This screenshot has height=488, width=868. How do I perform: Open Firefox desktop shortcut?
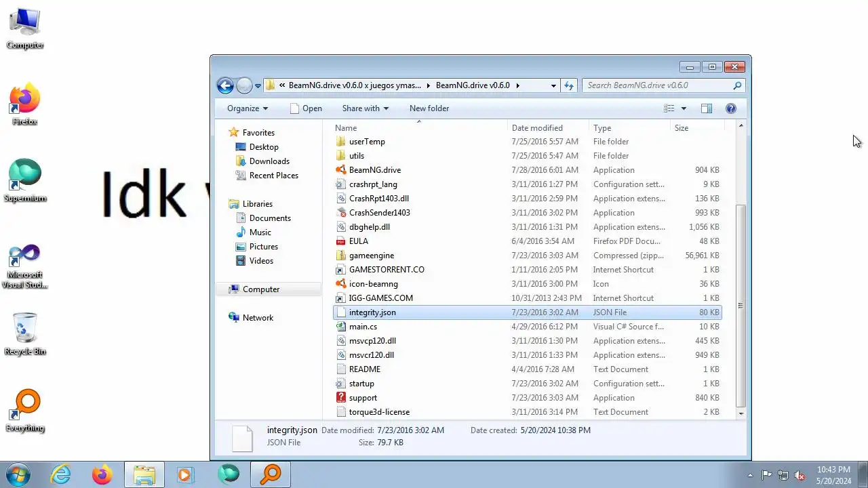pos(25,105)
